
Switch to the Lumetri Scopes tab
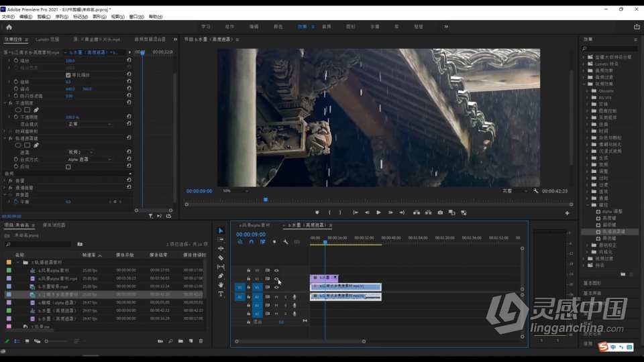47,40
